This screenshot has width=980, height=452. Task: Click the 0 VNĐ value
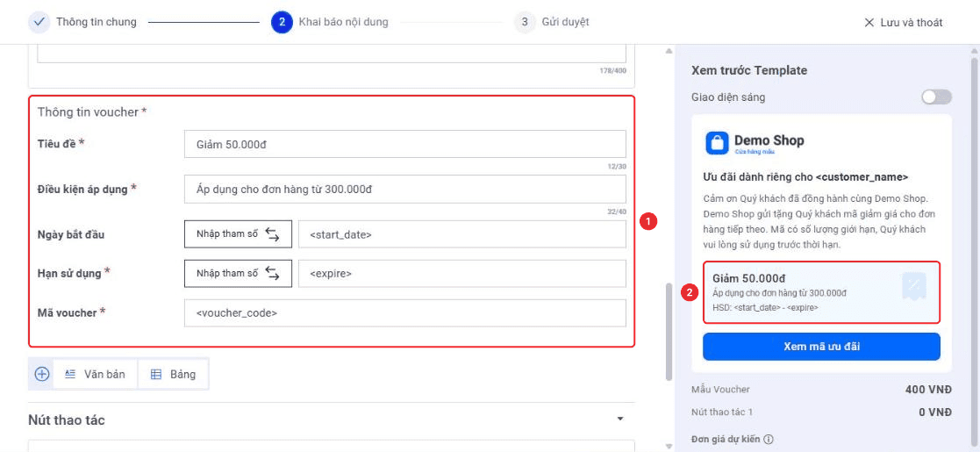(x=935, y=412)
